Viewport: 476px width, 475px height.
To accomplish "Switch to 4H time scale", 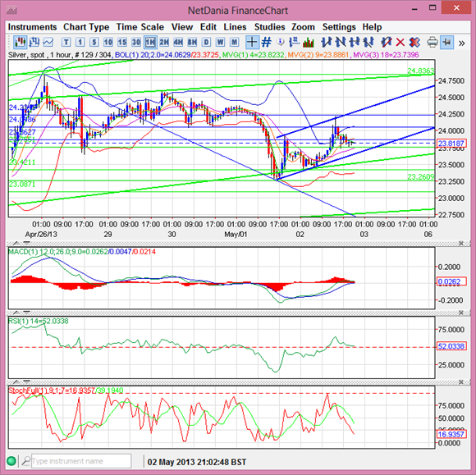I will click(x=178, y=42).
